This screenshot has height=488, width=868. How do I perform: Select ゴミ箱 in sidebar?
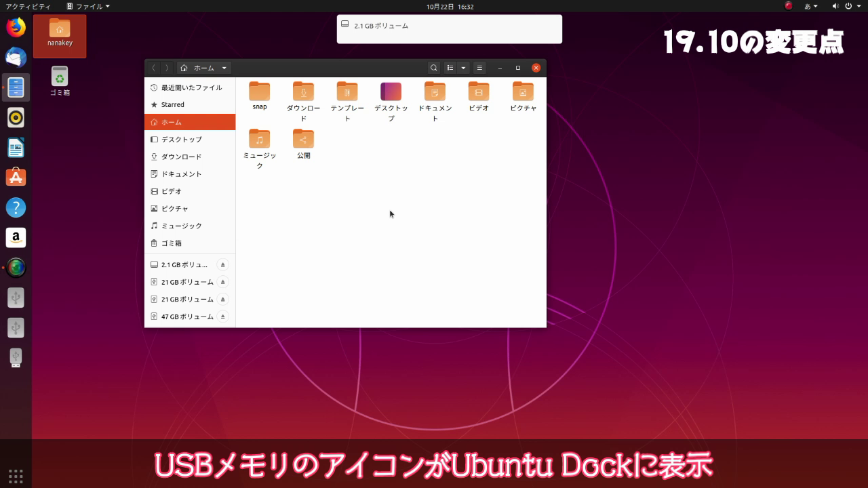[x=190, y=243]
